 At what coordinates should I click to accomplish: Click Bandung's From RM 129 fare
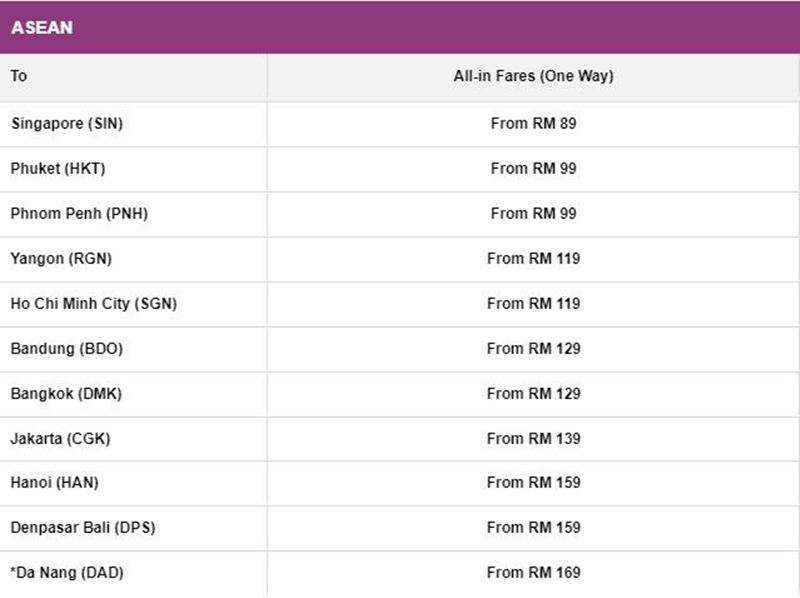coord(533,348)
